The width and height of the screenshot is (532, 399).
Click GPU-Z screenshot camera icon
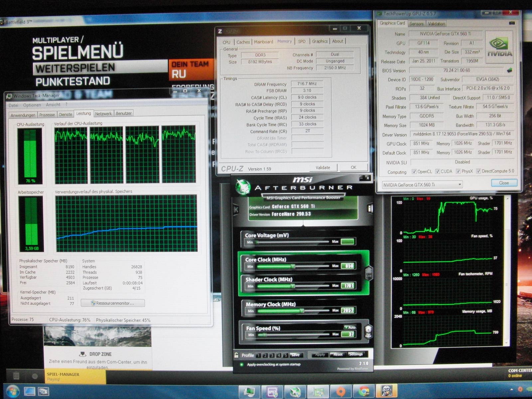pyautogui.click(x=512, y=23)
